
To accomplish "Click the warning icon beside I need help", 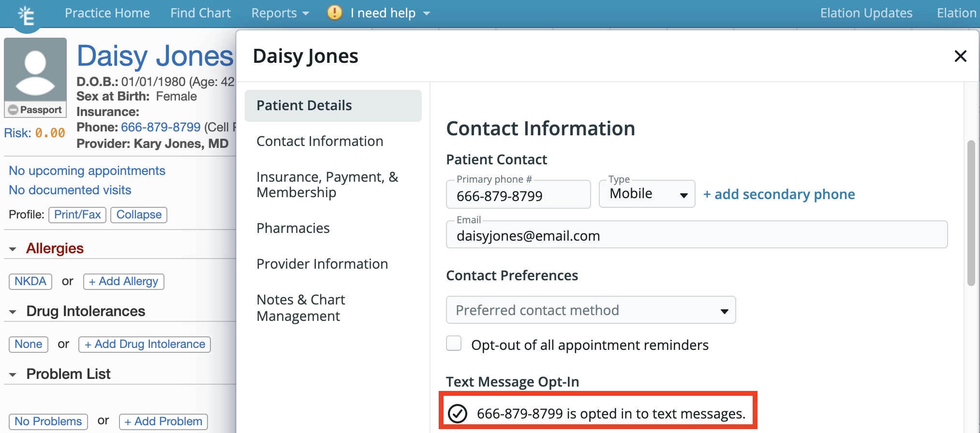I will (334, 13).
